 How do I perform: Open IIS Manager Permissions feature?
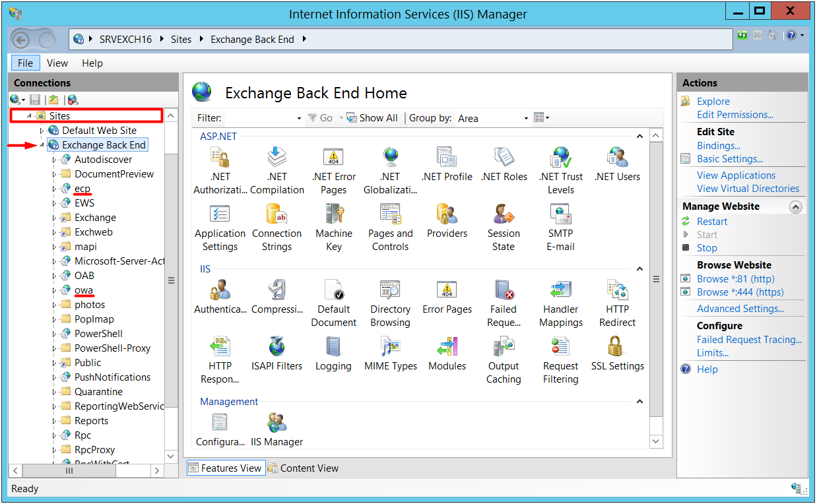[x=277, y=429]
